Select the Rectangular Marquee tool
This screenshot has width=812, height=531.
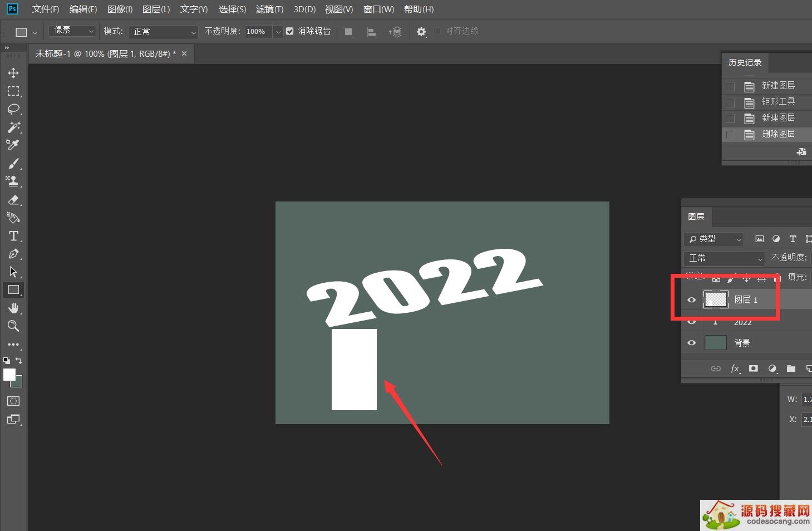13,91
